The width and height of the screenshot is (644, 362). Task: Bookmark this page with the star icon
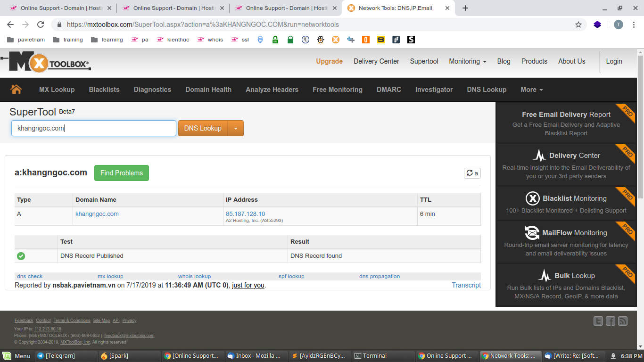click(578, 25)
